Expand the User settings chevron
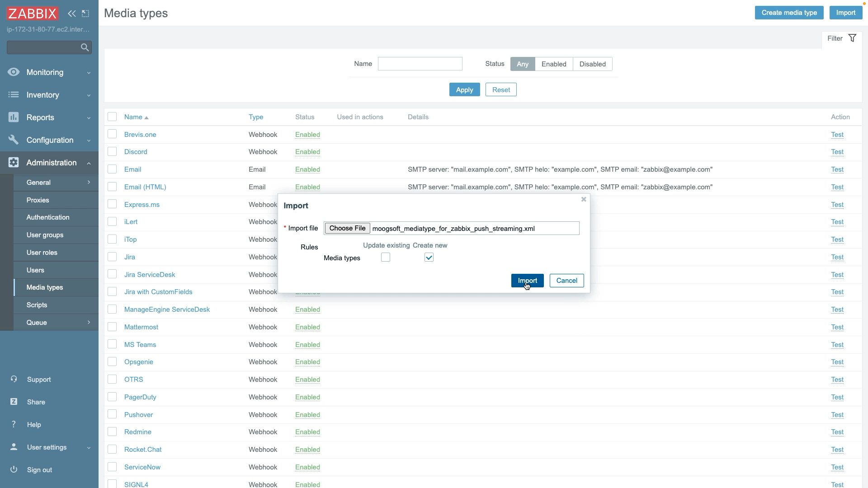Viewport: 868px width, 488px height. click(89, 448)
